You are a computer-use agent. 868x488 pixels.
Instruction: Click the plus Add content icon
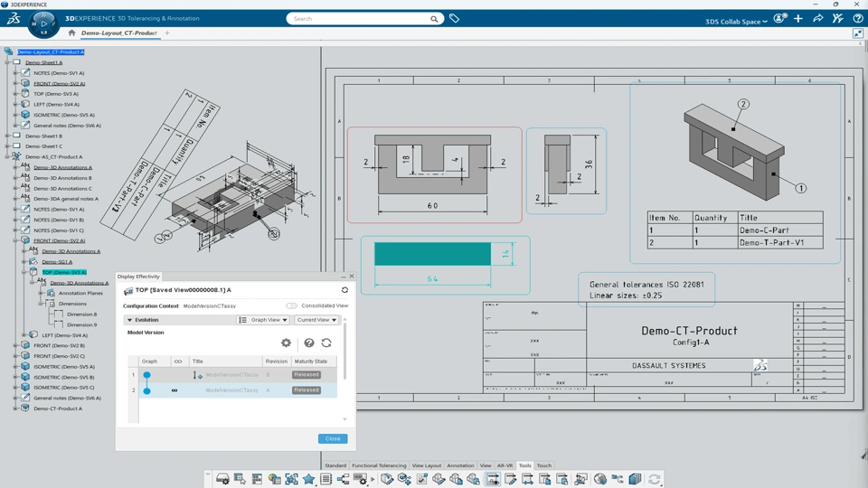click(x=798, y=18)
